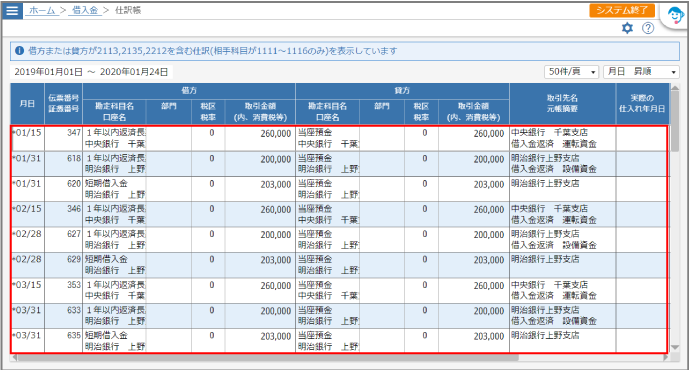Click debit 勘定科目名 口座名 column header
The image size is (689, 370).
(114, 112)
